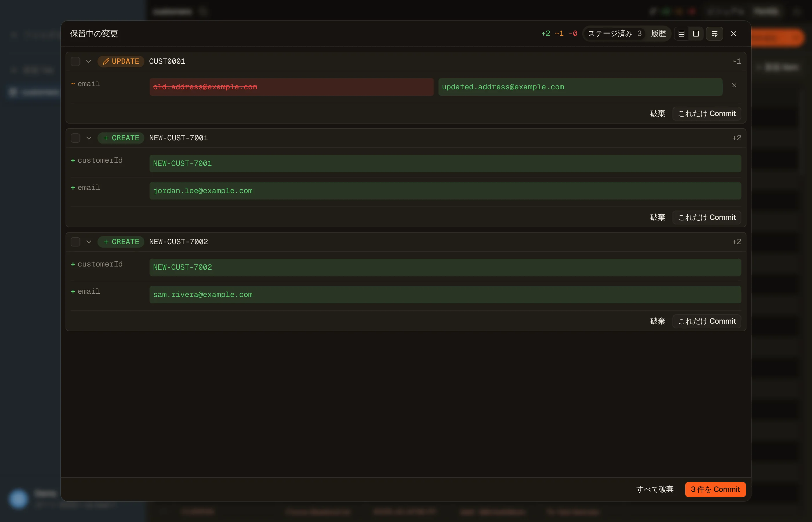This screenshot has width=812, height=522.
Task: Click the 3 件を Commit button
Action: [x=715, y=490]
